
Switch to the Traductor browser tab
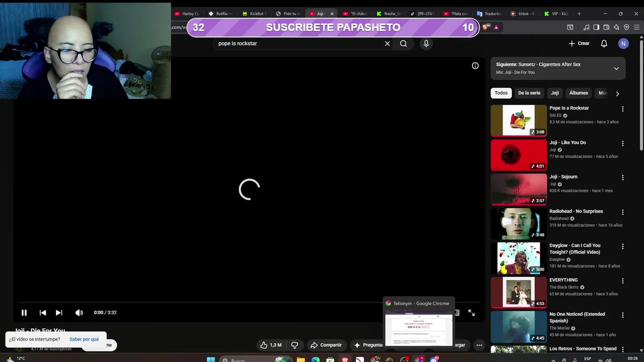[490, 14]
